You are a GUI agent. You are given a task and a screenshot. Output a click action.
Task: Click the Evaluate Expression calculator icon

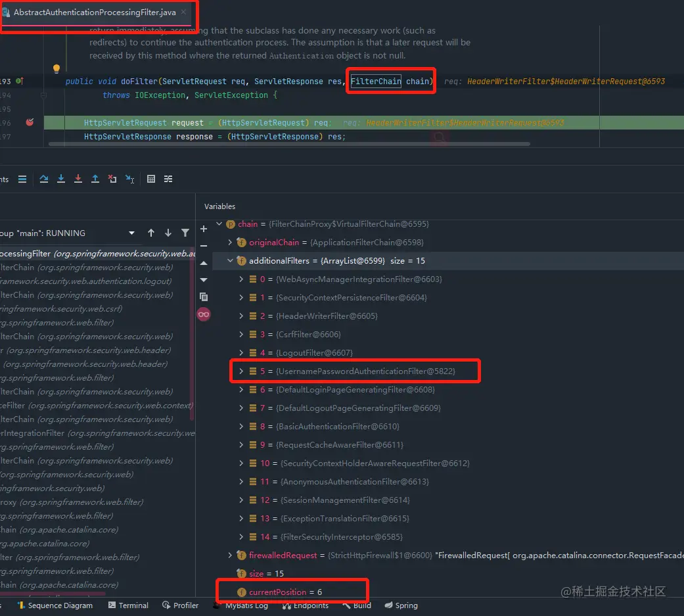click(x=151, y=179)
